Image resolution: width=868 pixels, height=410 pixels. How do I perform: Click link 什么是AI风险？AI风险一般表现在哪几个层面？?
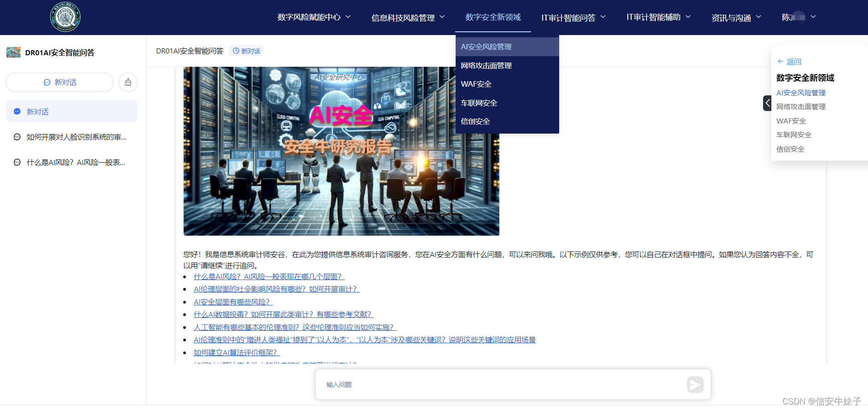coord(269,277)
